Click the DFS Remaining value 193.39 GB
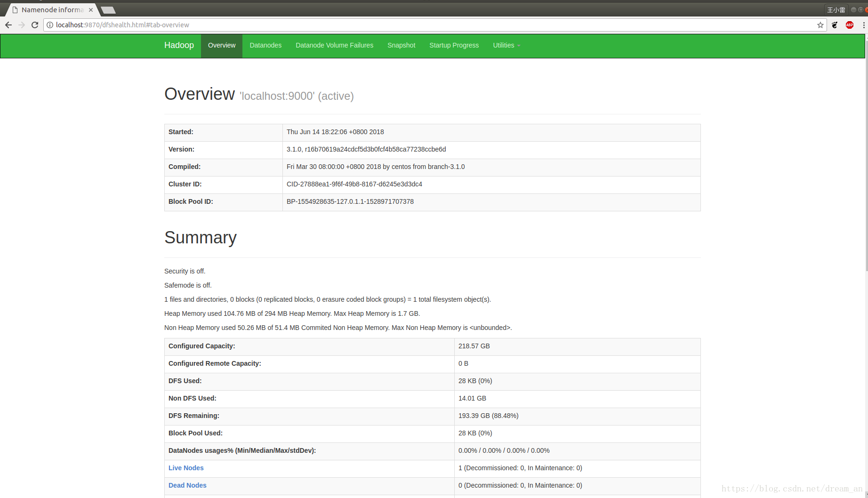868x498 pixels. 489,416
